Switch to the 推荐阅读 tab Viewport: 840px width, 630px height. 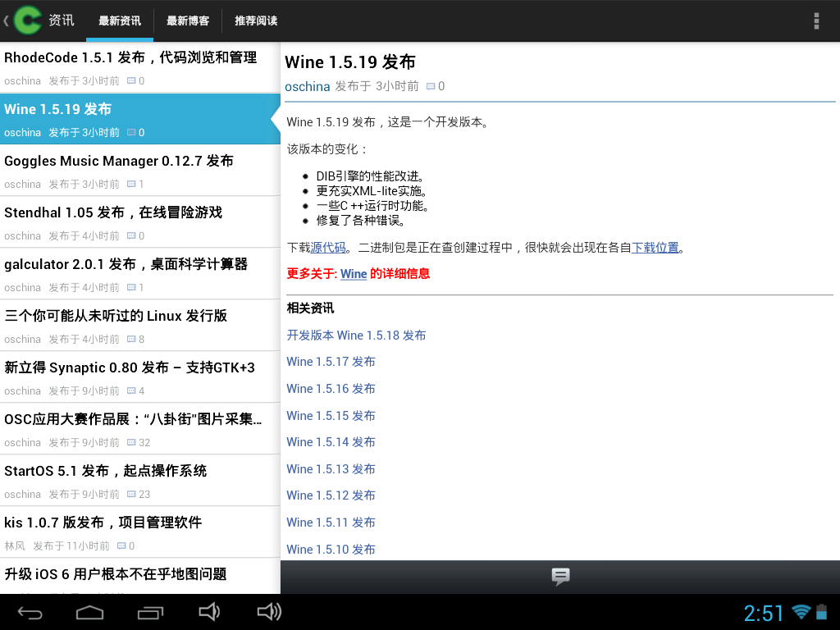[256, 21]
